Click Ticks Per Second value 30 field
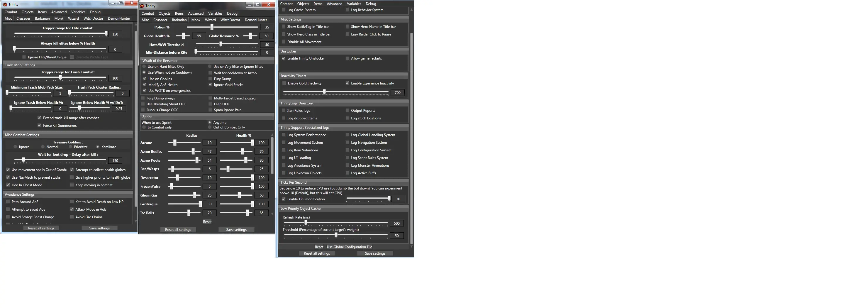 (x=398, y=199)
